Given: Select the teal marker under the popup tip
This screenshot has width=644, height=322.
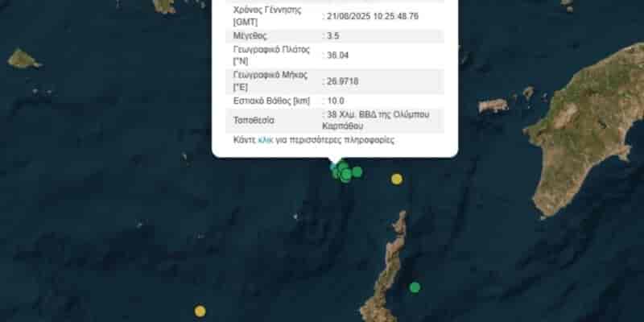Looking at the screenshot, I should (x=334, y=167).
